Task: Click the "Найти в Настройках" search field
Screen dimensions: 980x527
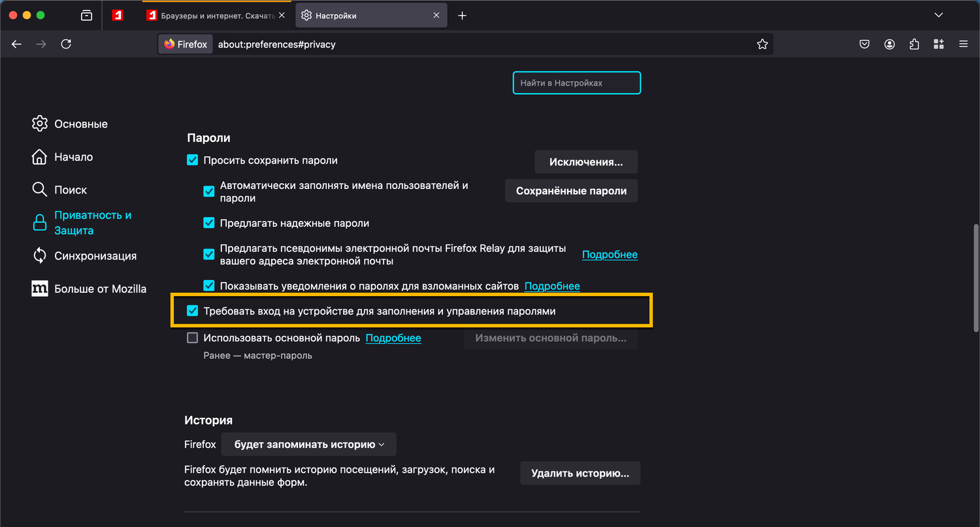Action: click(x=576, y=83)
